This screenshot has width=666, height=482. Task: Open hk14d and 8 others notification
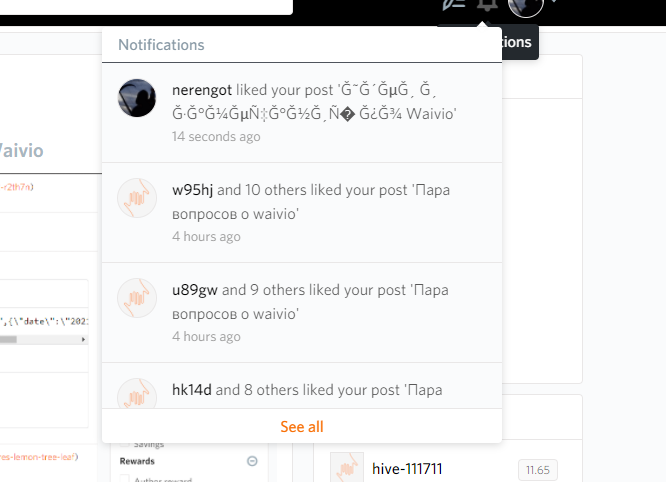pyautogui.click(x=306, y=390)
